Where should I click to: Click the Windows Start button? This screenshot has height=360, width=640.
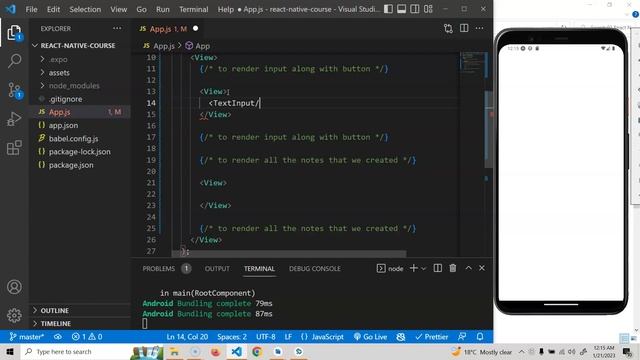tap(10, 352)
